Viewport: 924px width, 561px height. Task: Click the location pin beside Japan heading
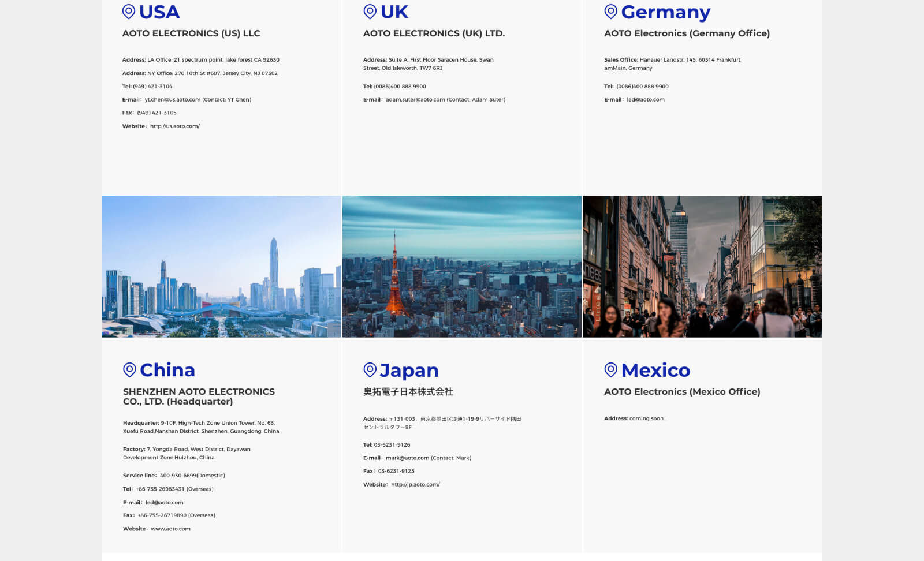[x=370, y=369]
